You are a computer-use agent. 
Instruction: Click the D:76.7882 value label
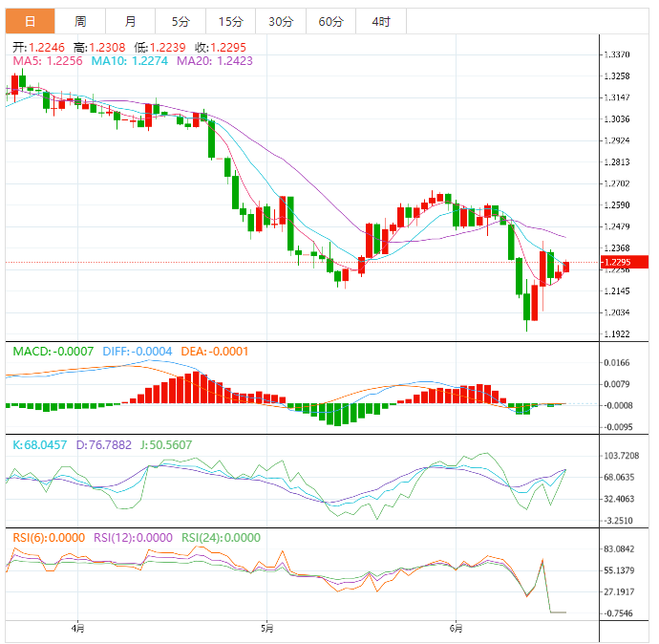click(104, 444)
